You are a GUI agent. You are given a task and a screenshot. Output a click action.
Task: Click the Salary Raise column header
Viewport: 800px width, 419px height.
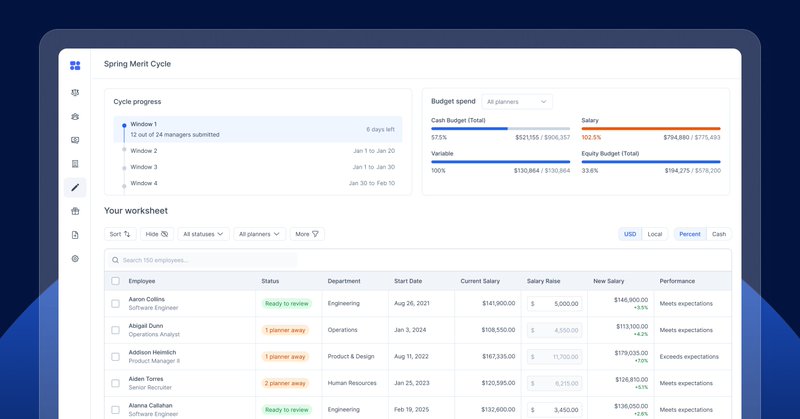[x=543, y=281]
